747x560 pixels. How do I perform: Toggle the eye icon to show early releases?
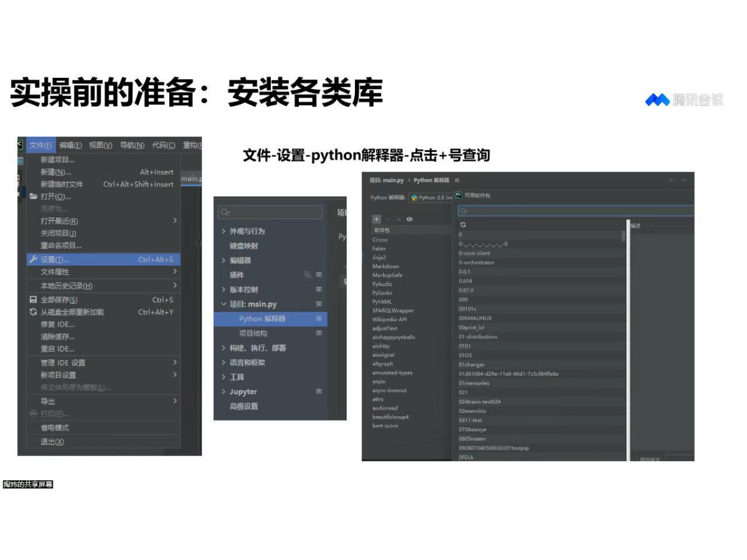click(x=410, y=219)
